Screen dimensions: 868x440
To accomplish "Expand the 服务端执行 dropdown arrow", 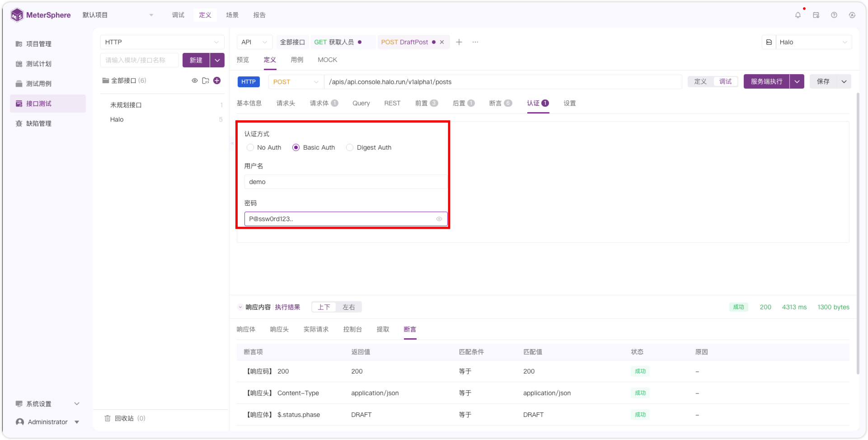I will [x=797, y=81].
